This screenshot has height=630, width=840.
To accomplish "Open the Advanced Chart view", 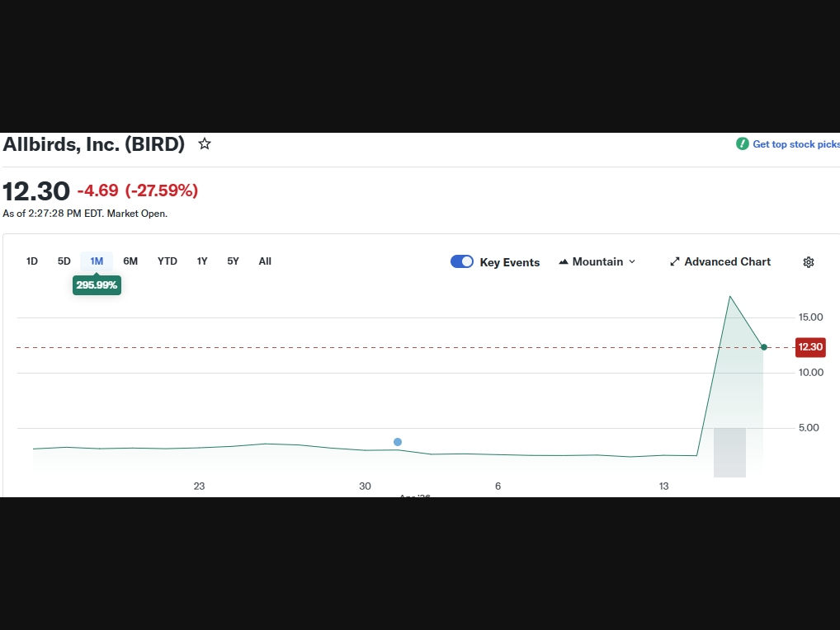I will 720,262.
